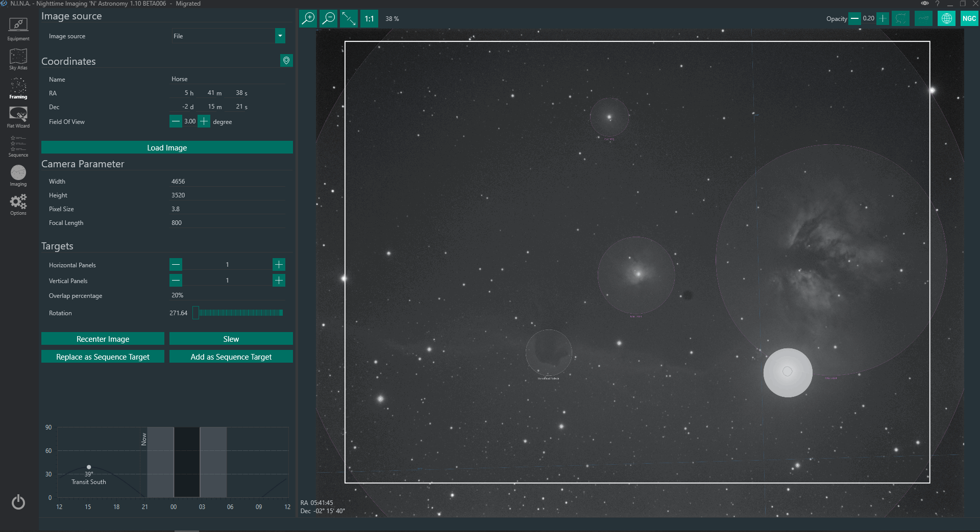
Task: Edit the Horizontal Panels number field
Action: (x=227, y=264)
